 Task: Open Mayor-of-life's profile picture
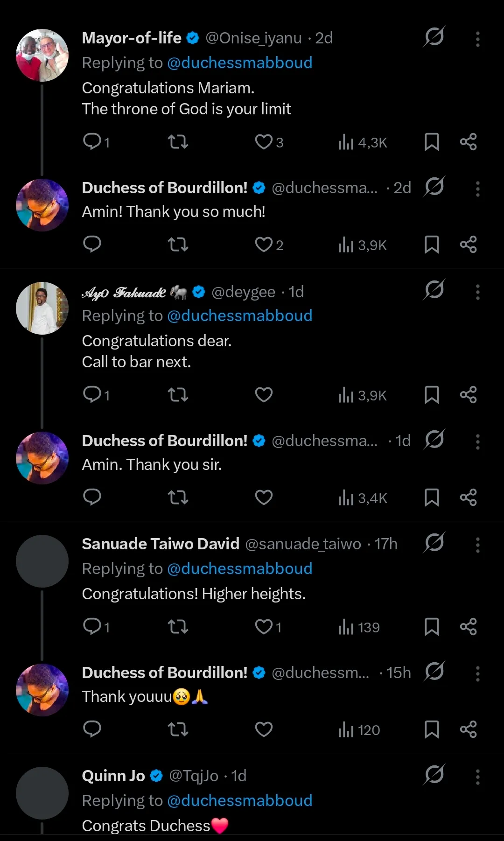pyautogui.click(x=42, y=56)
